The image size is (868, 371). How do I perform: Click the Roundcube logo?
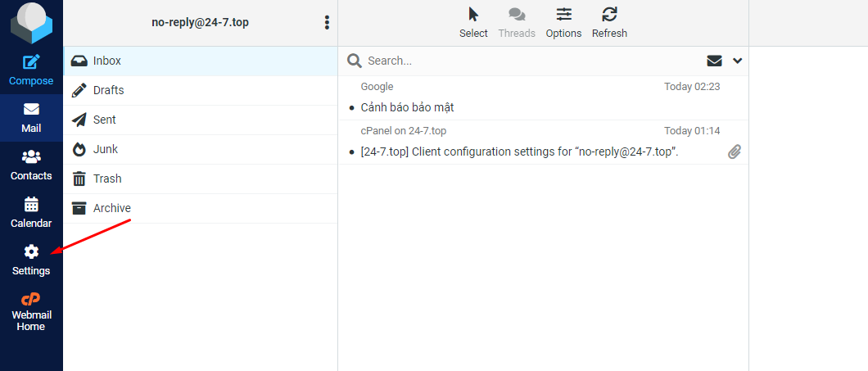coord(31,22)
